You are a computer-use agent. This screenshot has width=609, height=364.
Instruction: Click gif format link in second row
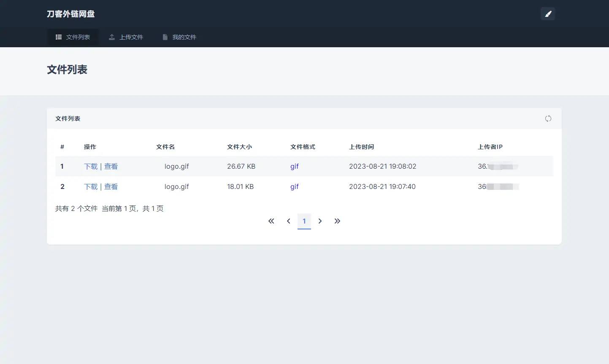(294, 186)
